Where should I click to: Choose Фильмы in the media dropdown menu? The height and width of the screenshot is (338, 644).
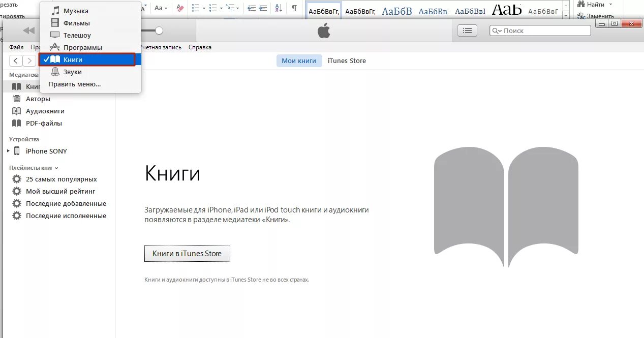(90, 23)
